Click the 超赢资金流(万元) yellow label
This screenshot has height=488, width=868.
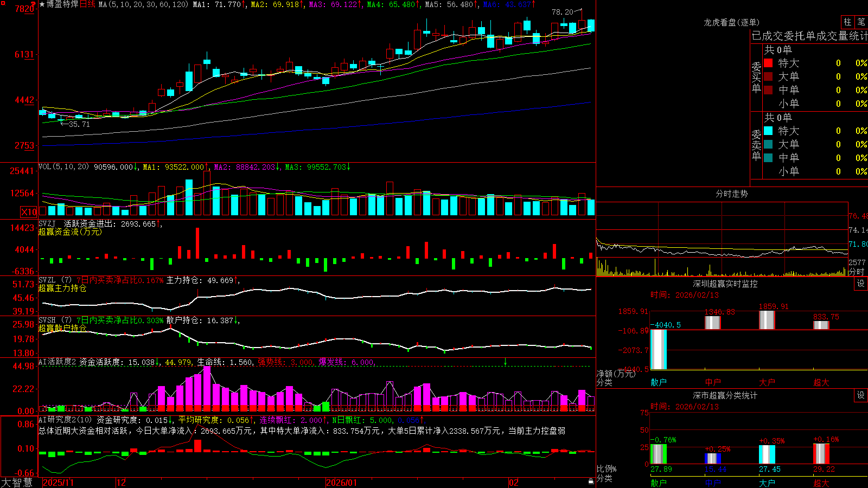point(70,232)
